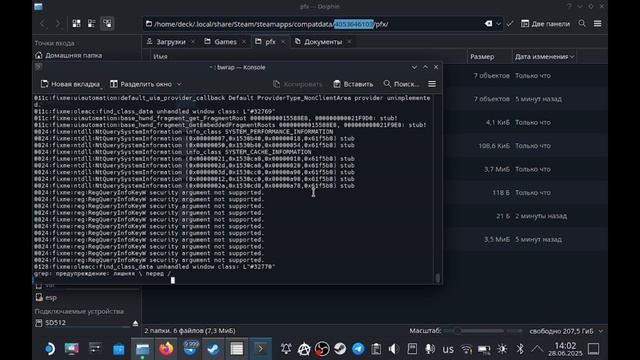Adjust the Масштаб zoom slider
Viewport: 640px width, 360px height.
click(x=483, y=331)
